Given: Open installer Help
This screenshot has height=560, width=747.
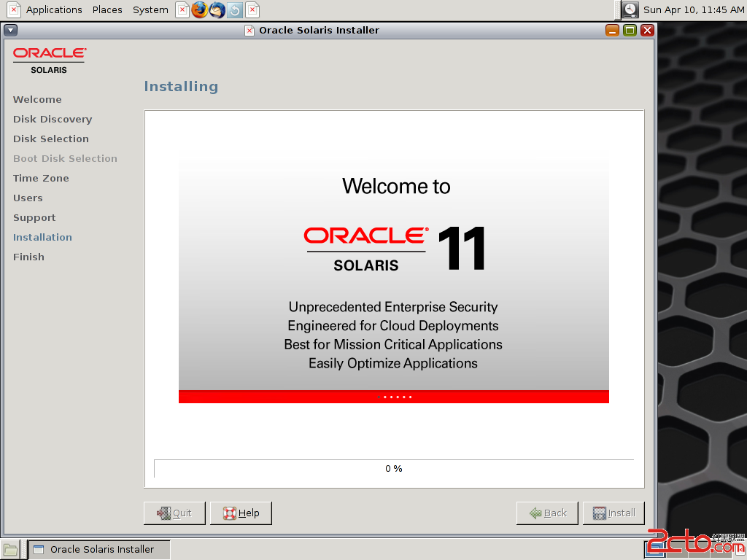Looking at the screenshot, I should 241,513.
